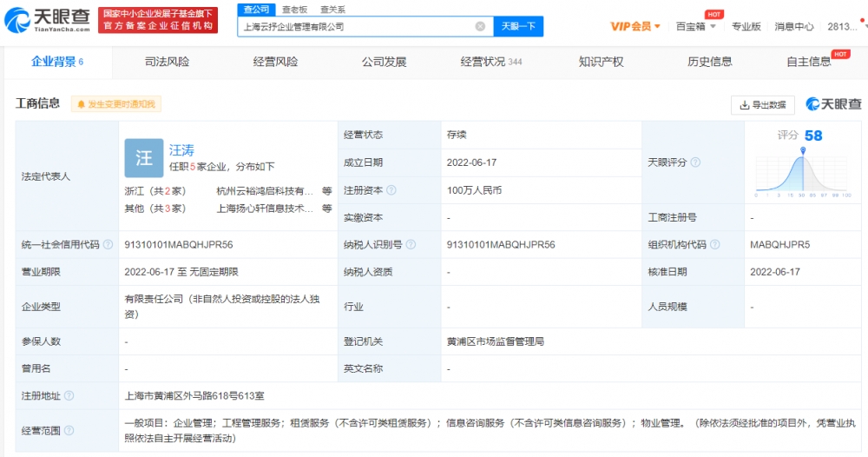Viewport: 868px width, 457px height.
Task: Select organization code MABQHJPR5
Action: click(780, 244)
